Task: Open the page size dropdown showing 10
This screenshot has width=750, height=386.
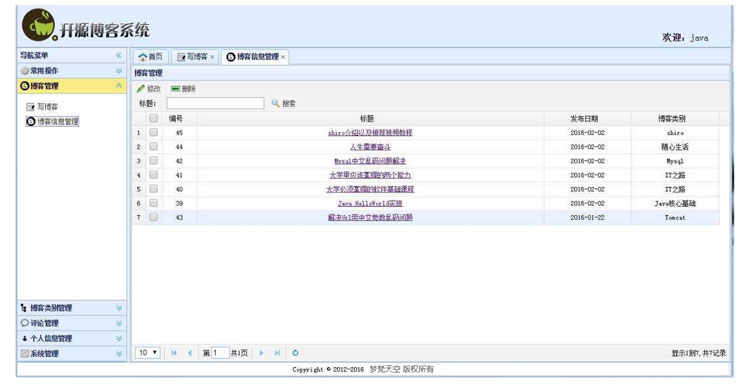Action: (148, 353)
